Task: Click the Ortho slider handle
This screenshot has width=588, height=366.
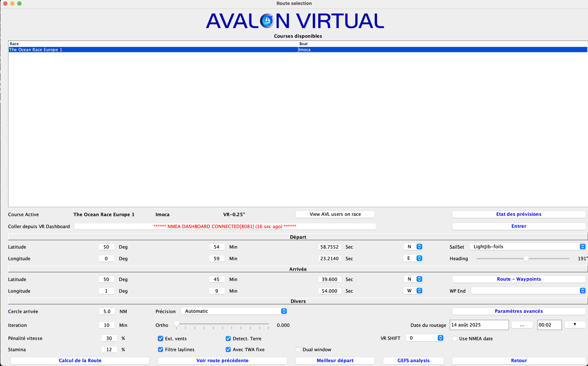Action: (176, 325)
